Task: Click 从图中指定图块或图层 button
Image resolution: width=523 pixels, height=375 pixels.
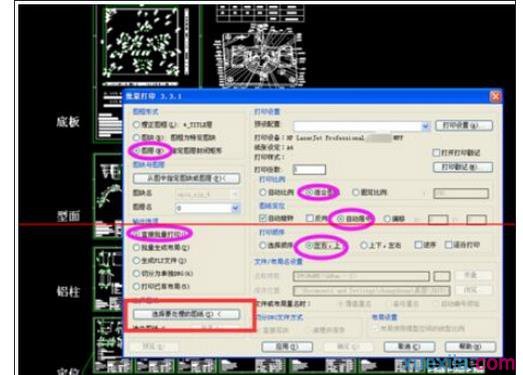Action: [186, 178]
